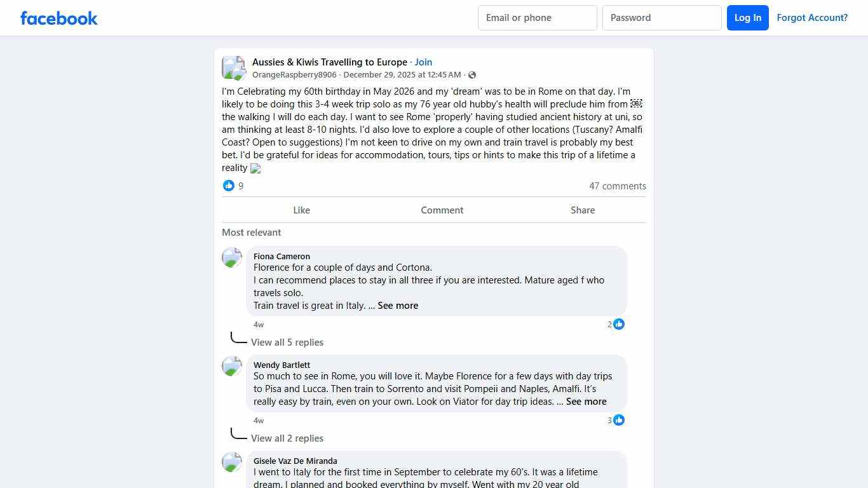Open Gisele Vaz De Miranda's profile picture

tap(232, 462)
